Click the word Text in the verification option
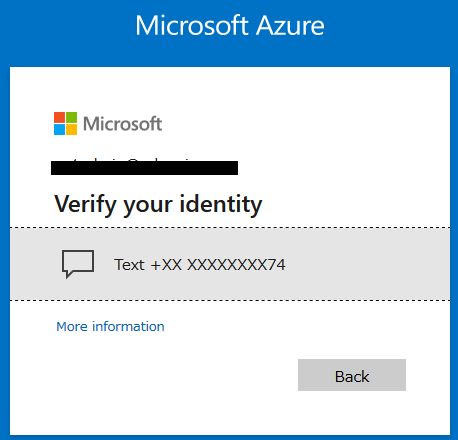Screen dimensions: 458x440 tap(129, 265)
